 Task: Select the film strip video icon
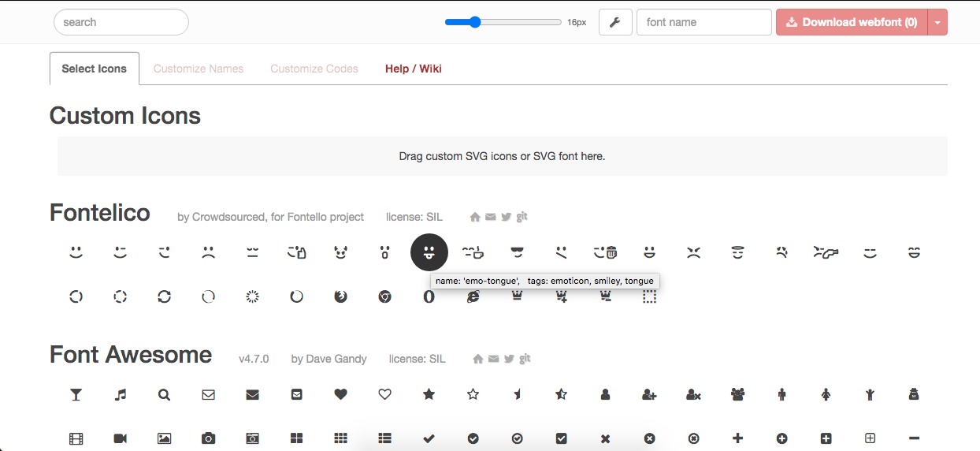coord(76,438)
